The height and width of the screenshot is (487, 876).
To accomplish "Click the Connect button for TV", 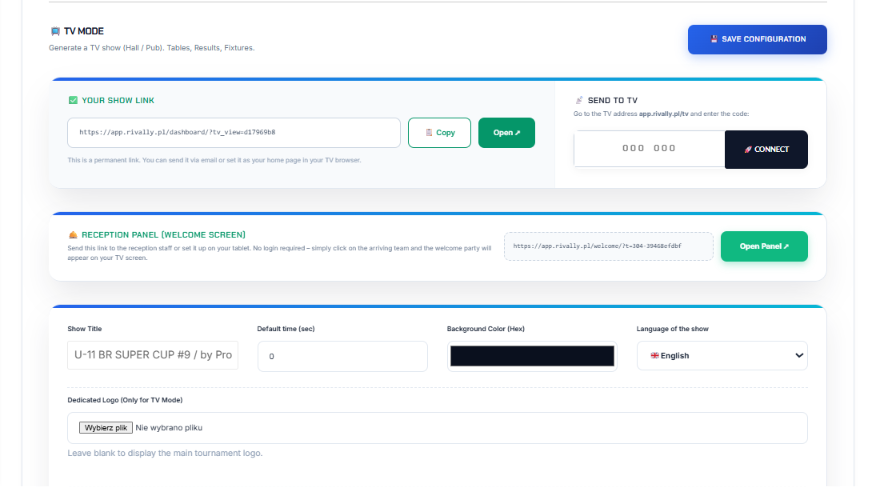I will (766, 150).
